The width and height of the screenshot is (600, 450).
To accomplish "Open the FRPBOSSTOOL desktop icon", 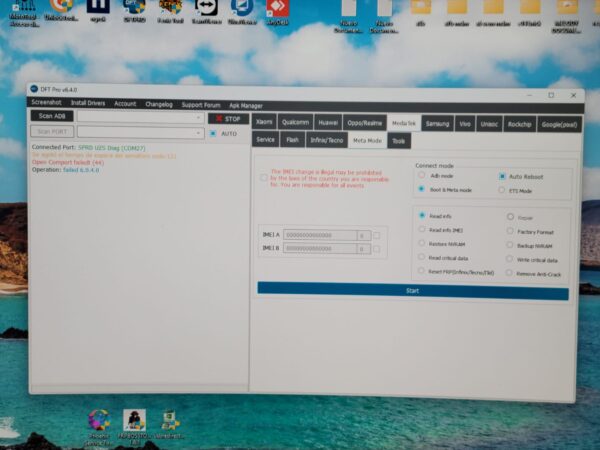I will click(x=134, y=427).
